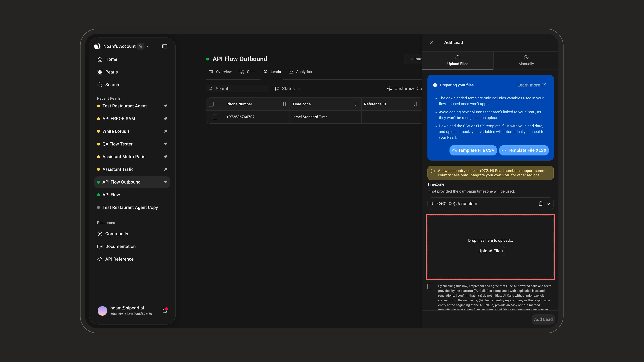
Task: Unpin API Flow Outbound pin icon
Action: [166, 182]
